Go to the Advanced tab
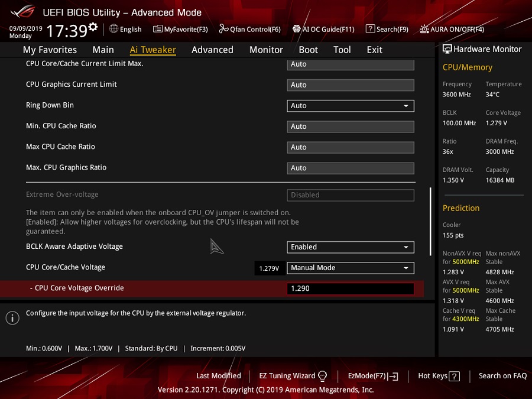This screenshot has height=399, width=532. point(212,50)
